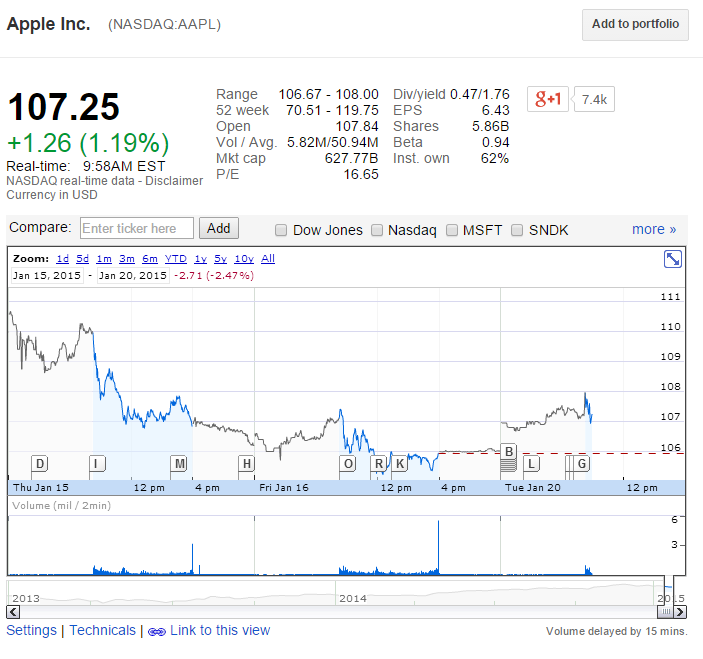
Task: Enable MSFT comparison checkbox
Action: [452, 230]
